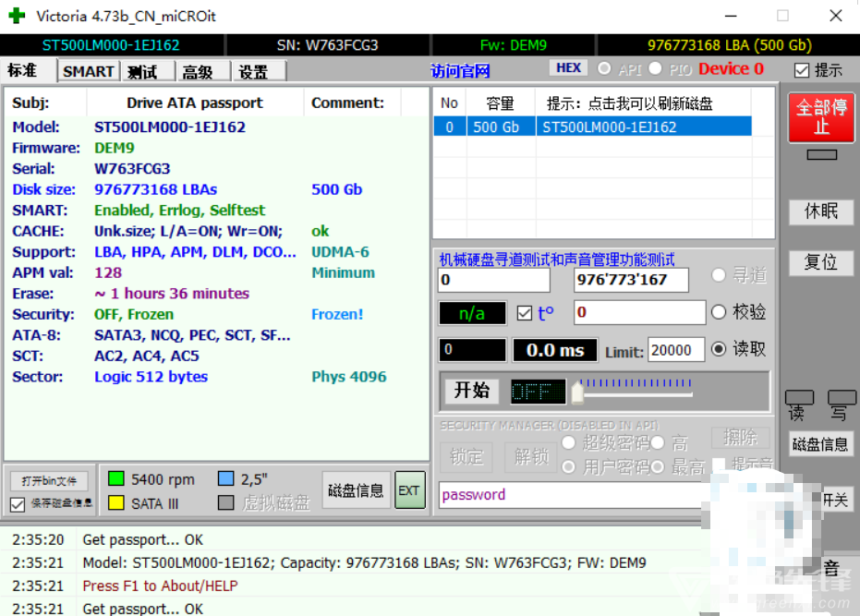Select the API access mode radio
This screenshot has height=616, width=860.
point(604,68)
